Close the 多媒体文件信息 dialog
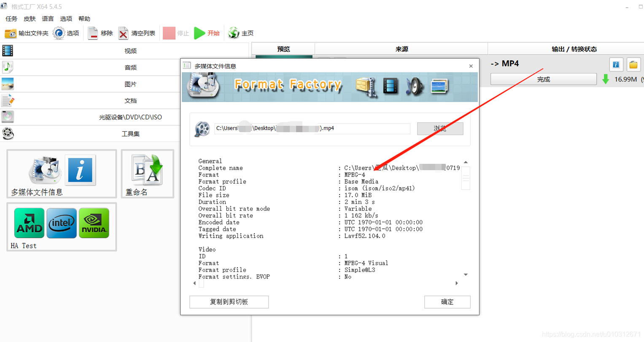This screenshot has width=644, height=342. click(x=471, y=66)
